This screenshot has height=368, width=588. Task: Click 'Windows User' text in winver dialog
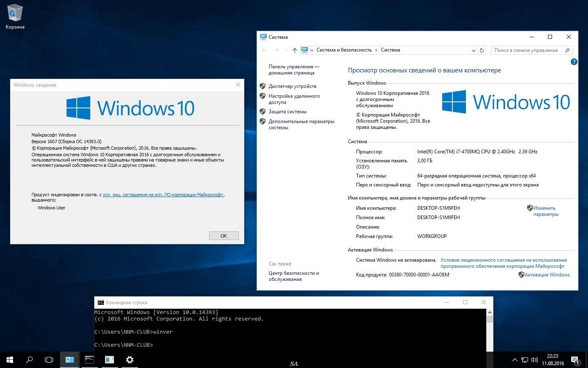pos(51,208)
